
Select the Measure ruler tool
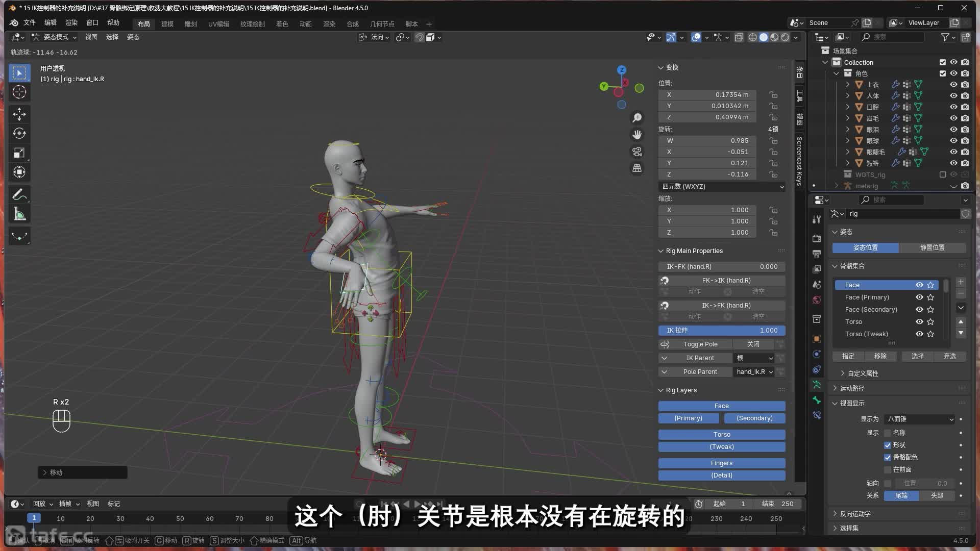click(19, 214)
